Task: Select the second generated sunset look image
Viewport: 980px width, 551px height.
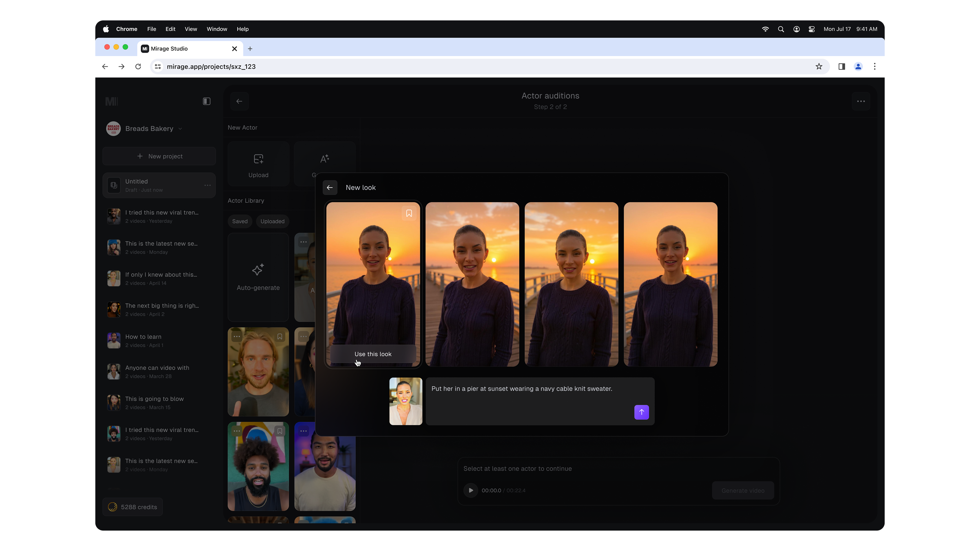Action: tap(472, 284)
